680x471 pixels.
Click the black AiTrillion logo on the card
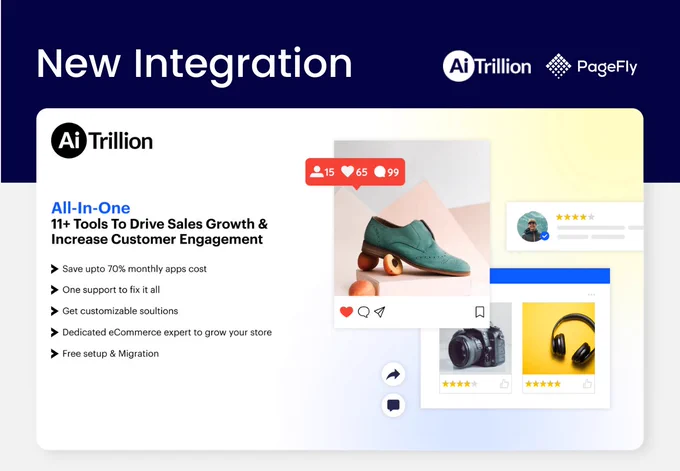[x=102, y=141]
